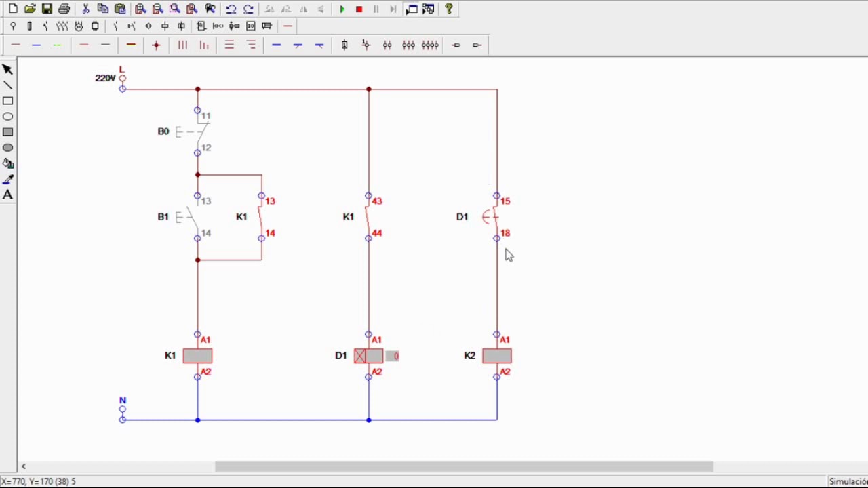Viewport: 868px width, 488px height.
Task: Step simulation with the grayed step-forward button
Action: [x=393, y=9]
